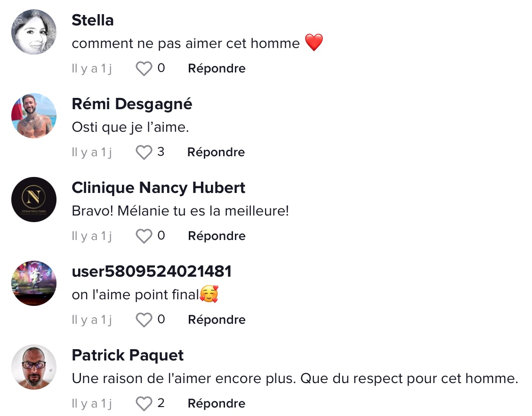
Task: Open Patrick Paquet's profile photo
Action: tap(34, 367)
